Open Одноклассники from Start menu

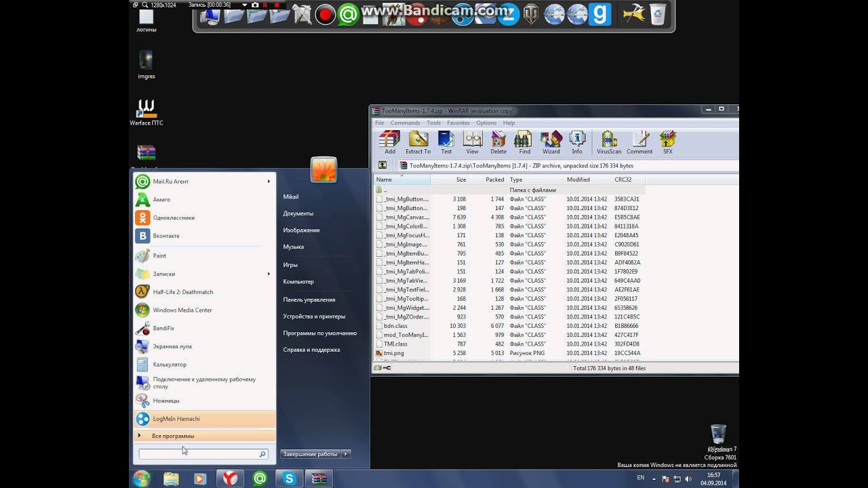[203, 218]
